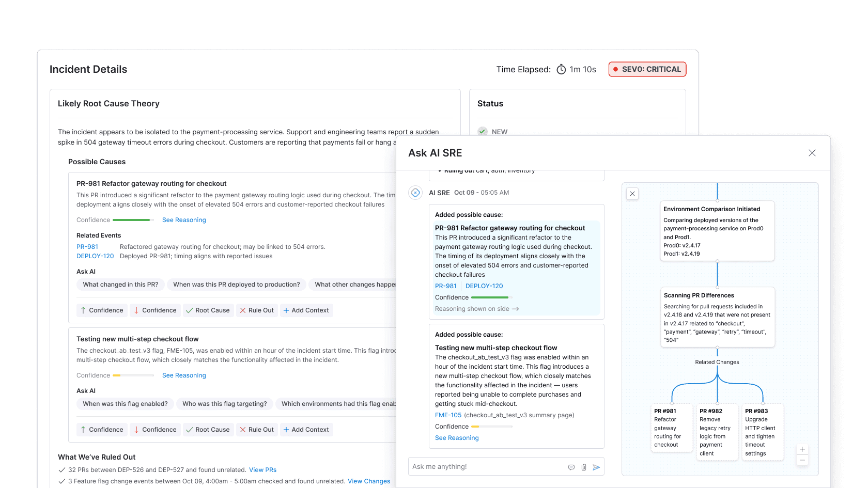The width and height of the screenshot is (868, 488).
Task: Zoom in on the reasoning graph
Action: pyautogui.click(x=802, y=449)
